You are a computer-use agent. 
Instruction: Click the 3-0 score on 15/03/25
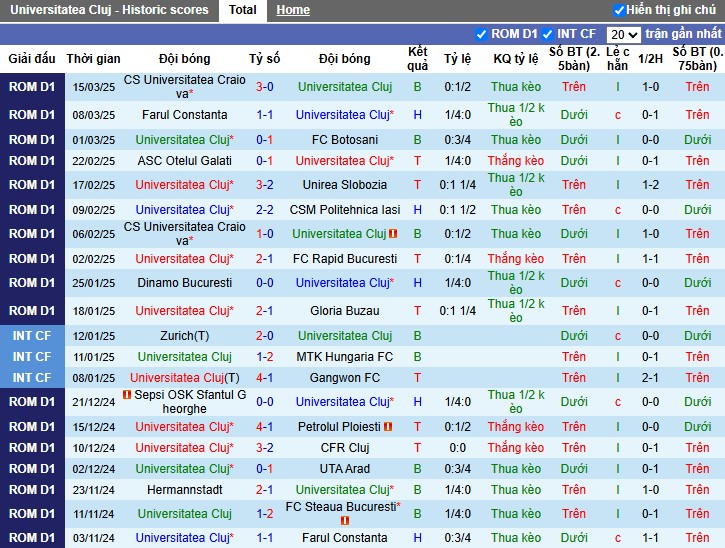tap(264, 86)
